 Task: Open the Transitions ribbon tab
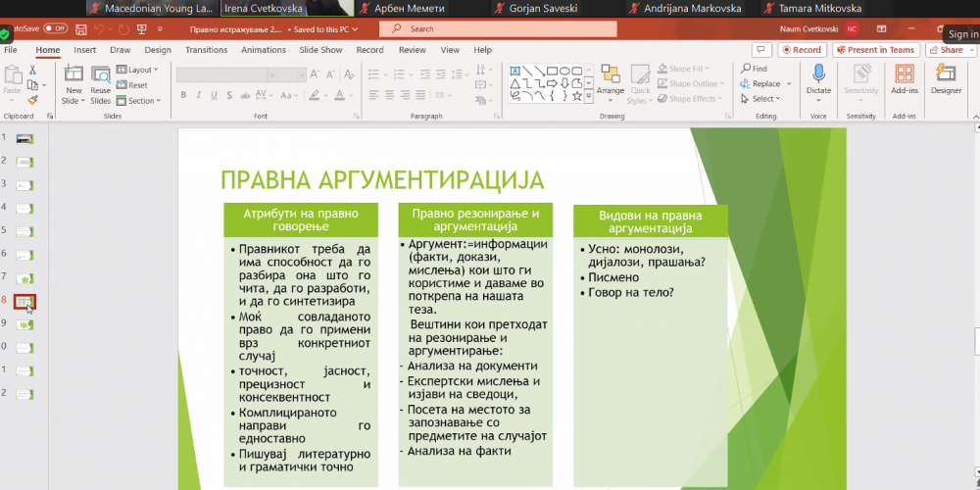(206, 50)
